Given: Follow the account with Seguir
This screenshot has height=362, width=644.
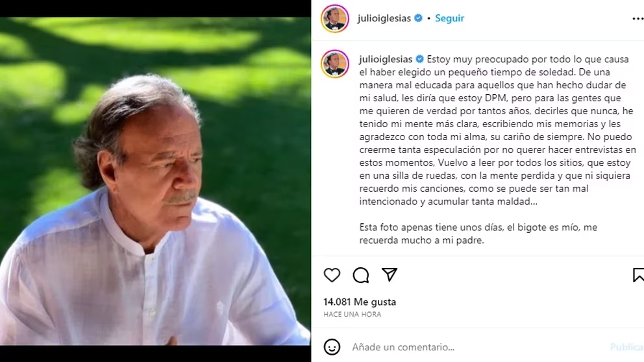Looking at the screenshot, I should point(449,18).
